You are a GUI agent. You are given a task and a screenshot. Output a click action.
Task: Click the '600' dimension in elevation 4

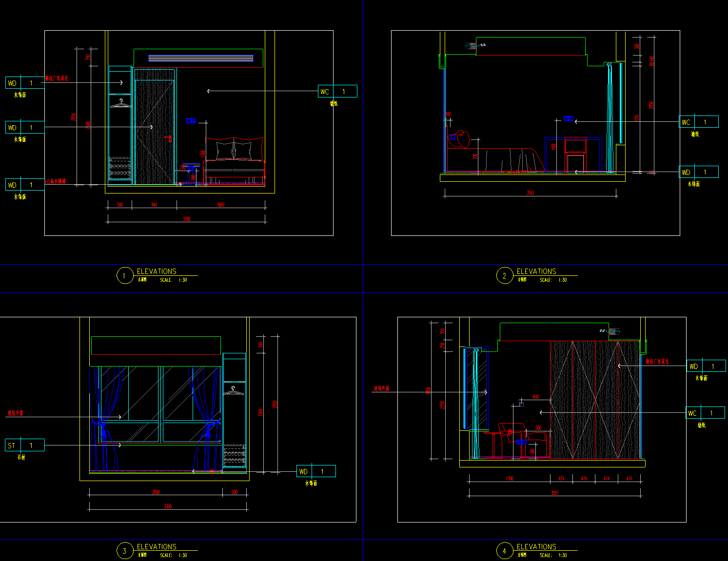click(x=536, y=397)
